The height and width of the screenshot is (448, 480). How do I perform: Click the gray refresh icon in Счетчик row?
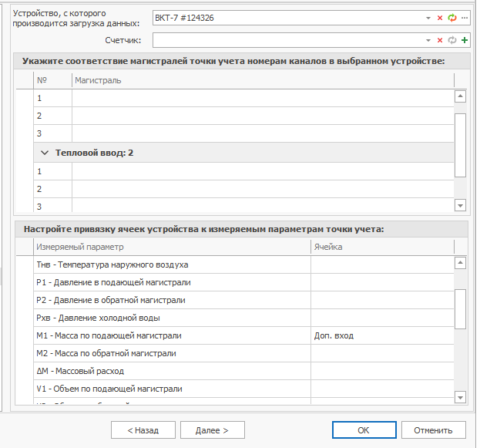click(452, 40)
